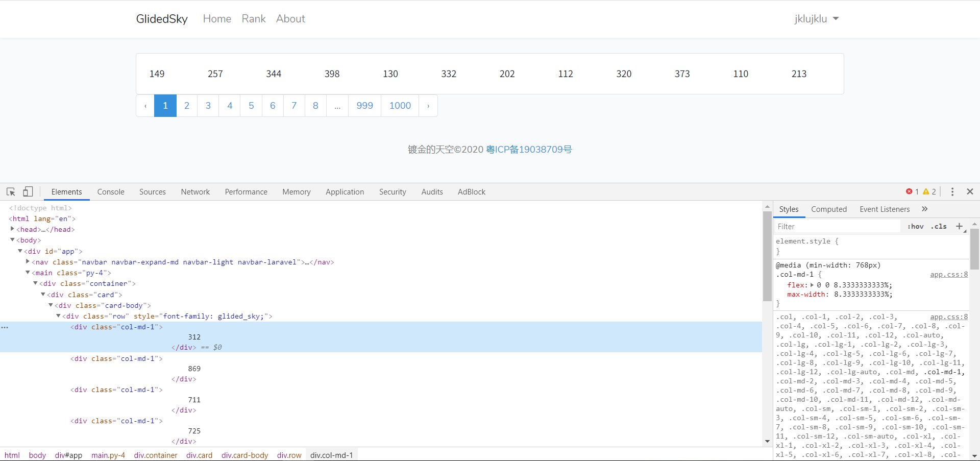Screen dimensions: 980x461
Task: Toggle the device toolbar icon
Action: (x=28, y=191)
